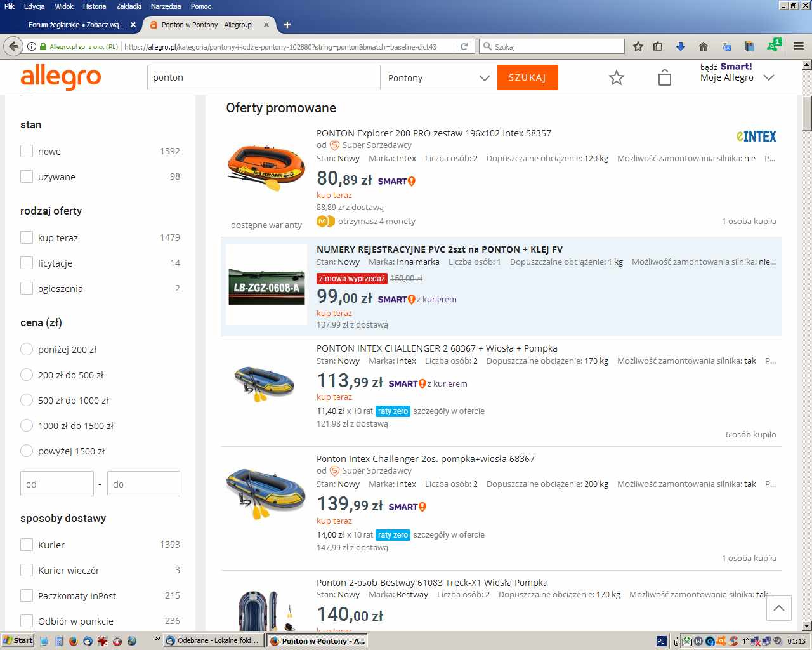This screenshot has height=650, width=812.
Task: Open a new browser tab
Action: point(287,25)
